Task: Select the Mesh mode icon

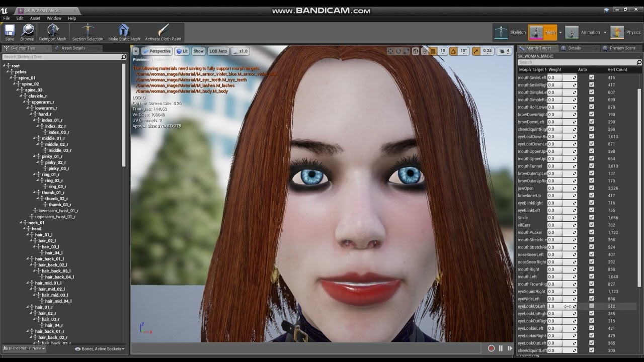Action: tap(536, 33)
